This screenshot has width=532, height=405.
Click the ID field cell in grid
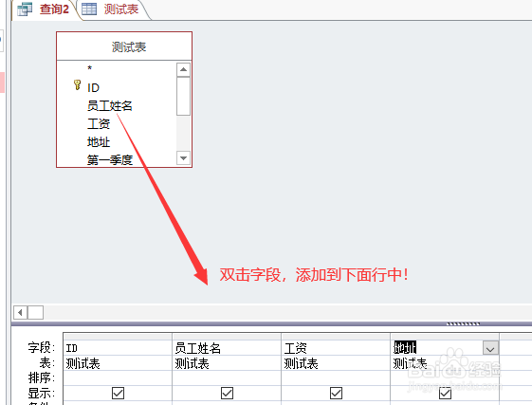(x=118, y=348)
